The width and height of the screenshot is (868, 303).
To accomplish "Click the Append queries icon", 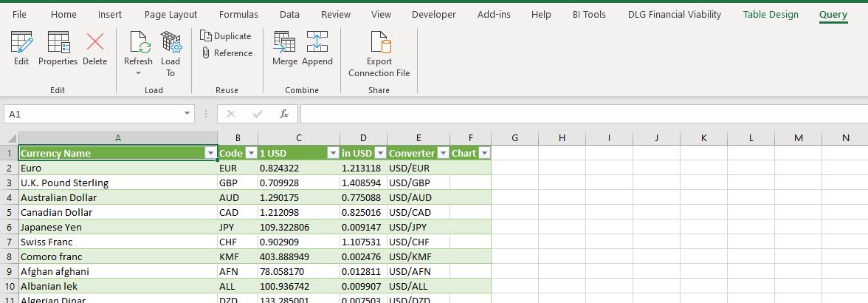I will [x=317, y=49].
